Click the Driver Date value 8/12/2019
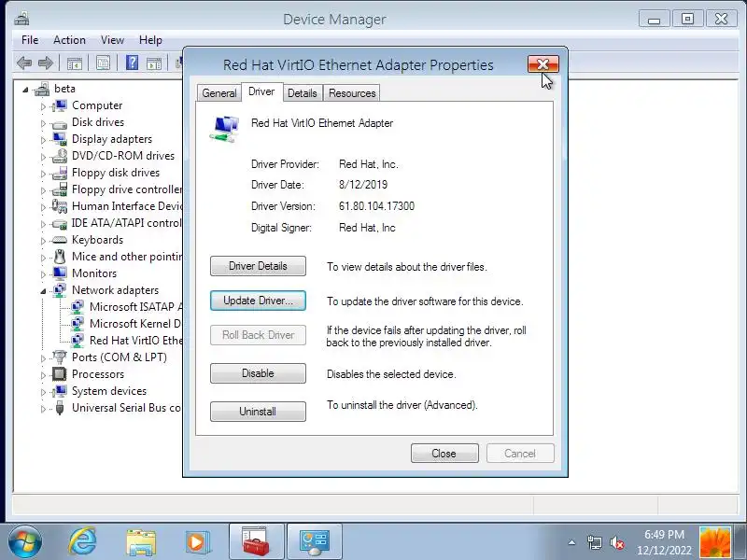Screen dimensions: 747x560 (363, 185)
